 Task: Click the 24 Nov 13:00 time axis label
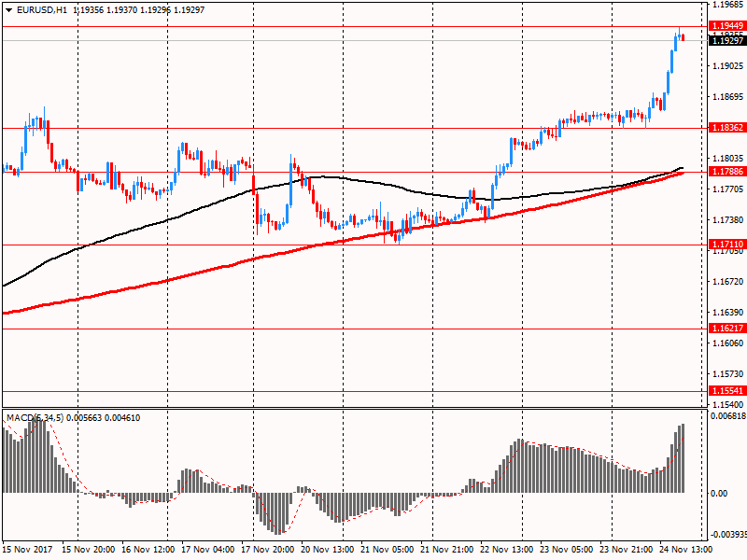coord(686,550)
